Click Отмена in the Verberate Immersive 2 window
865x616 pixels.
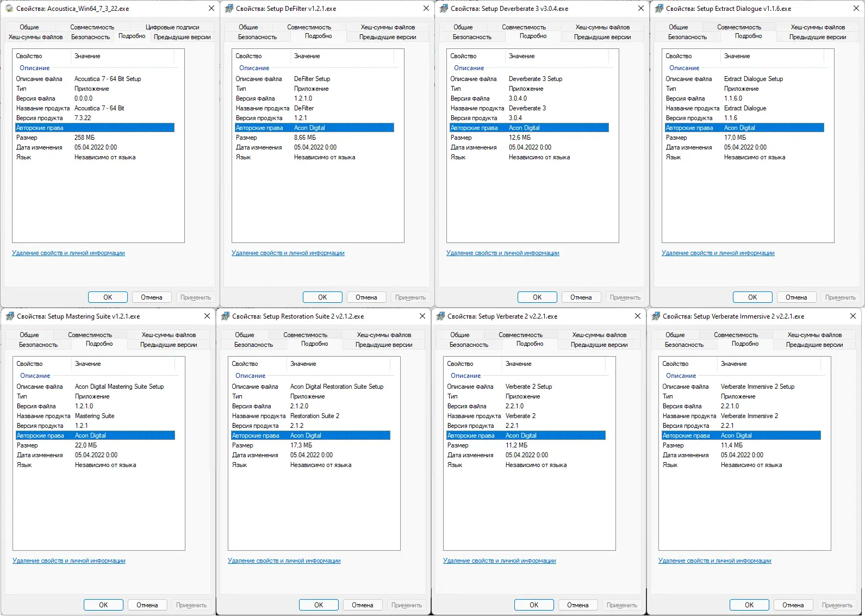(793, 605)
